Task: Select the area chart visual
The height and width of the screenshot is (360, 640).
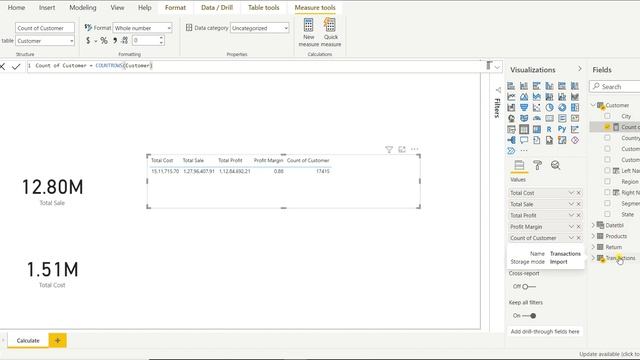Action: point(524,97)
